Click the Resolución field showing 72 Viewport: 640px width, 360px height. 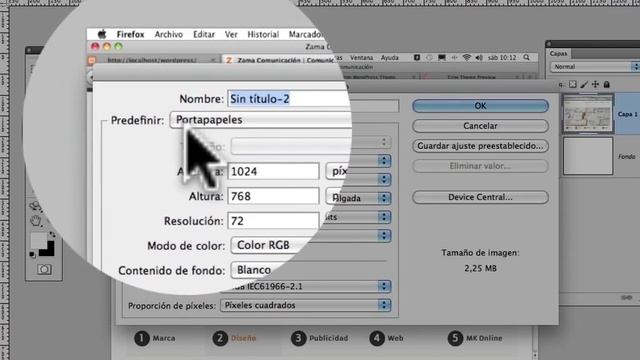point(273,221)
